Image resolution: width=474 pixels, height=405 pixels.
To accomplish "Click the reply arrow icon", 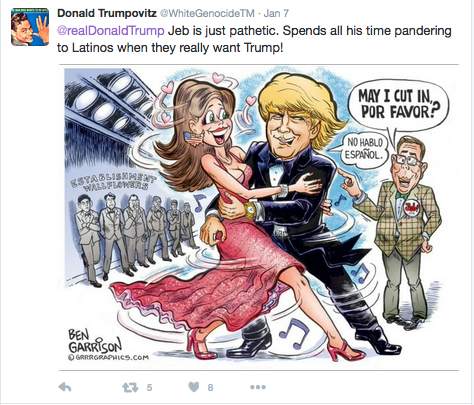I will click(x=65, y=387).
